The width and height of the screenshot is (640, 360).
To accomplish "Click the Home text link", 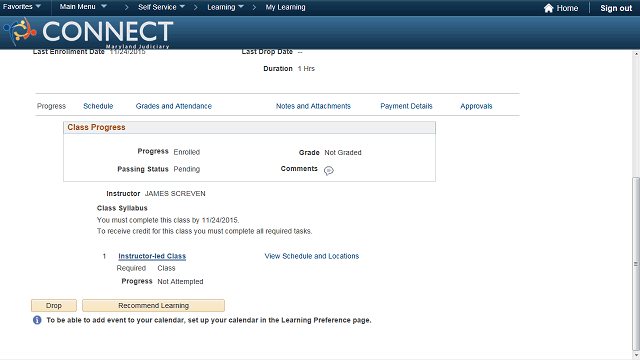I will pos(567,8).
